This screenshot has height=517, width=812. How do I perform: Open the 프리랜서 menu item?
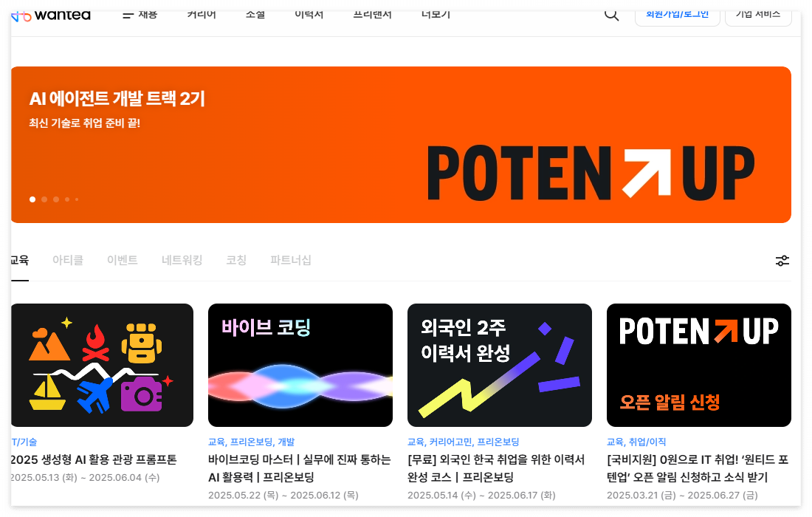click(x=372, y=15)
